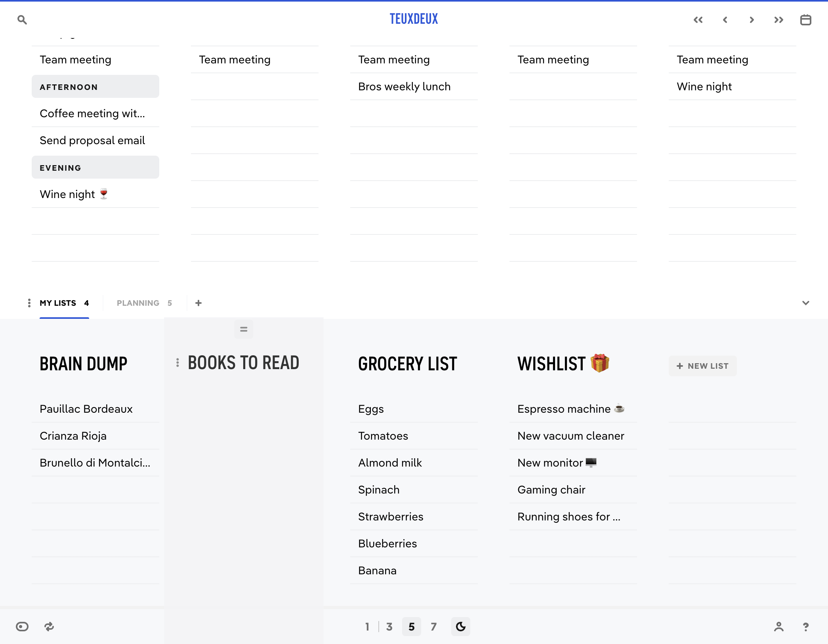The image size is (828, 644).
Task: Select Pauillac Bordeaux in Brain Dump
Action: coord(95,409)
